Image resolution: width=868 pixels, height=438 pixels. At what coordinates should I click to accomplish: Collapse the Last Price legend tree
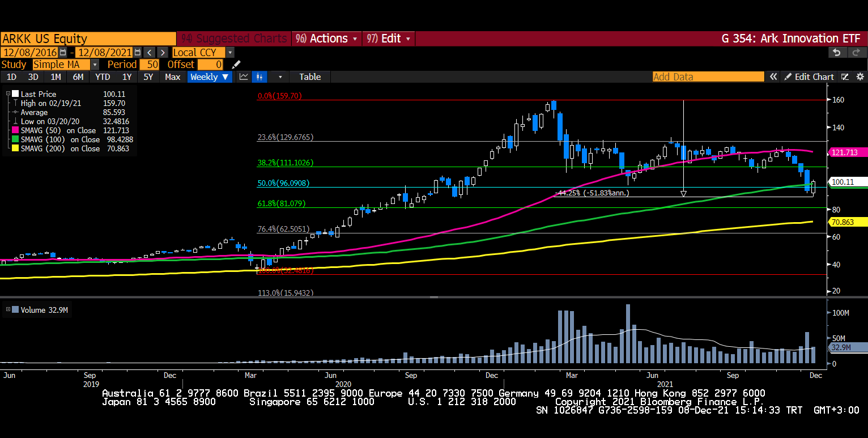pyautogui.click(x=8, y=94)
